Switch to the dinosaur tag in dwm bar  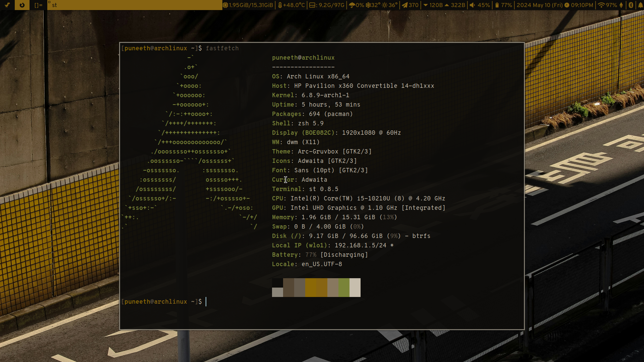click(x=7, y=5)
